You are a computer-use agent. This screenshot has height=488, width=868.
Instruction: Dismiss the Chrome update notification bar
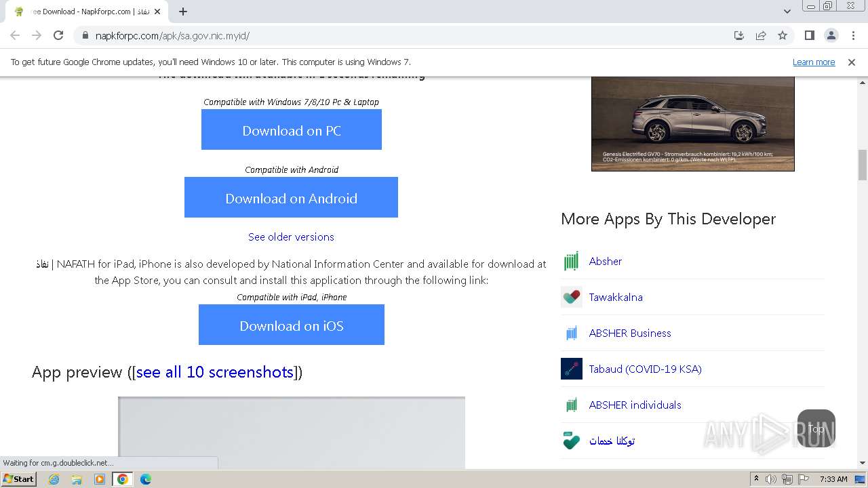tap(852, 62)
